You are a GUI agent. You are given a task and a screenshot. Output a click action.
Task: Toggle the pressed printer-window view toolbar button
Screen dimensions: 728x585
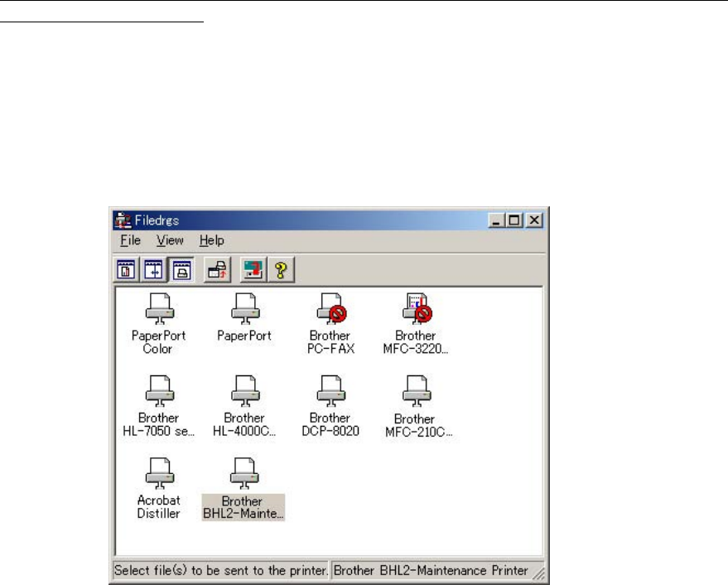tap(181, 269)
